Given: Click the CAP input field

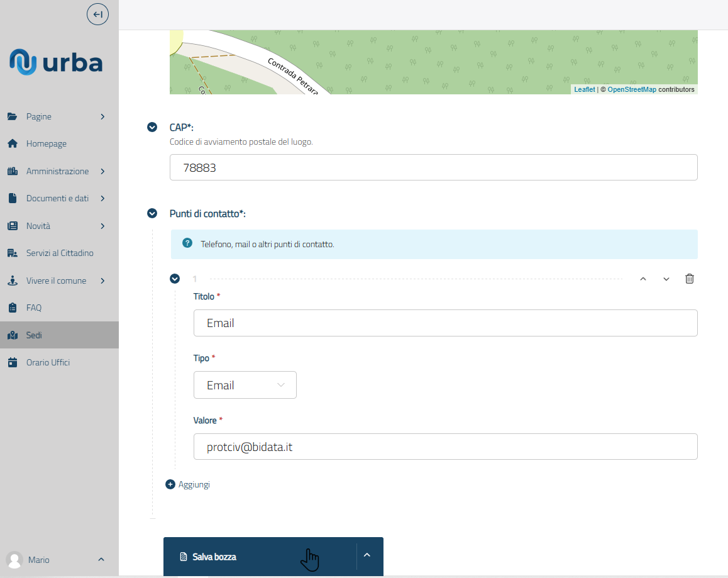Looking at the screenshot, I should pos(433,167).
